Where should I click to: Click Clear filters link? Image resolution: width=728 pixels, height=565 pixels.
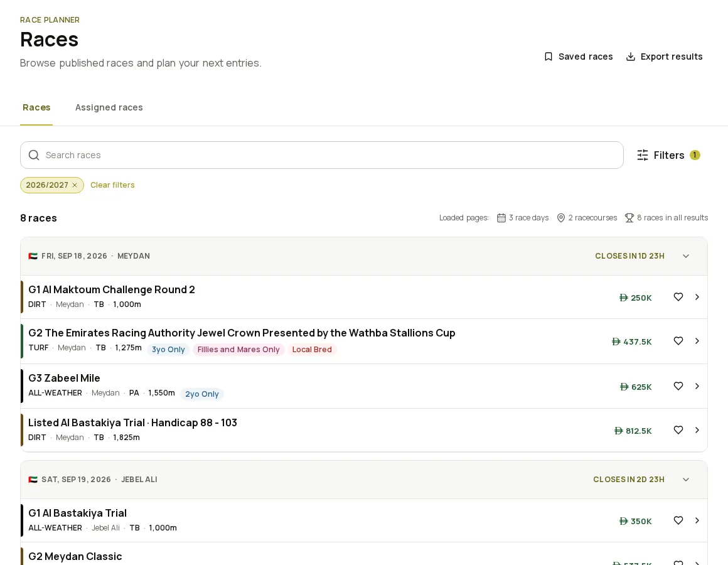tap(112, 185)
